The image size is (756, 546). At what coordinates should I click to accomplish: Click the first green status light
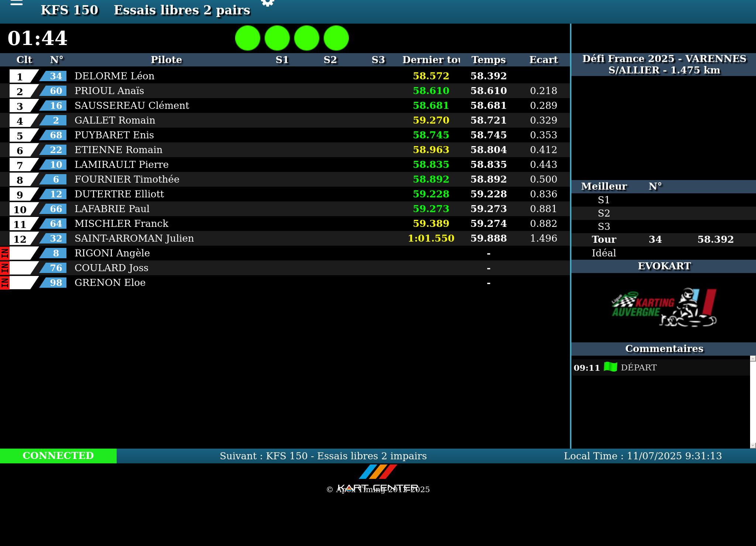pyautogui.click(x=248, y=38)
